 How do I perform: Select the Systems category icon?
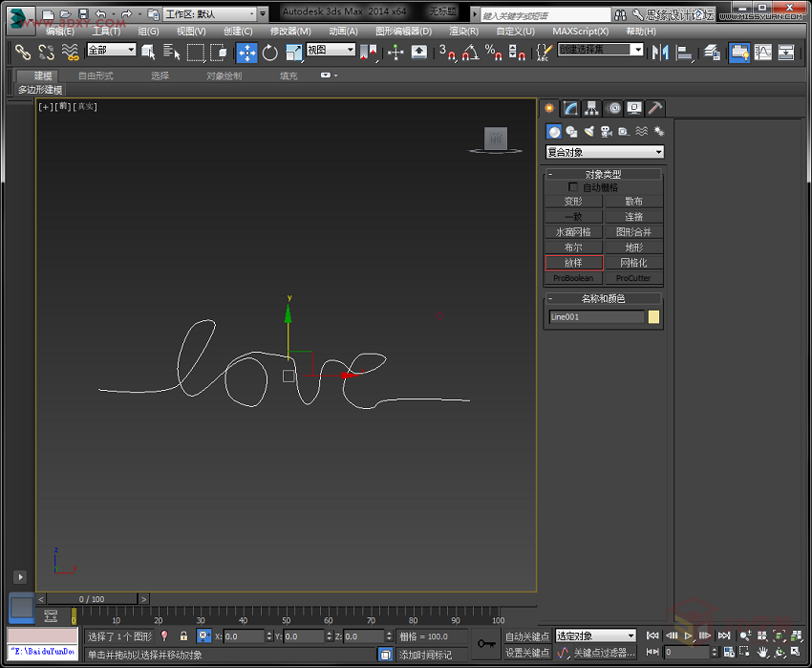[659, 132]
